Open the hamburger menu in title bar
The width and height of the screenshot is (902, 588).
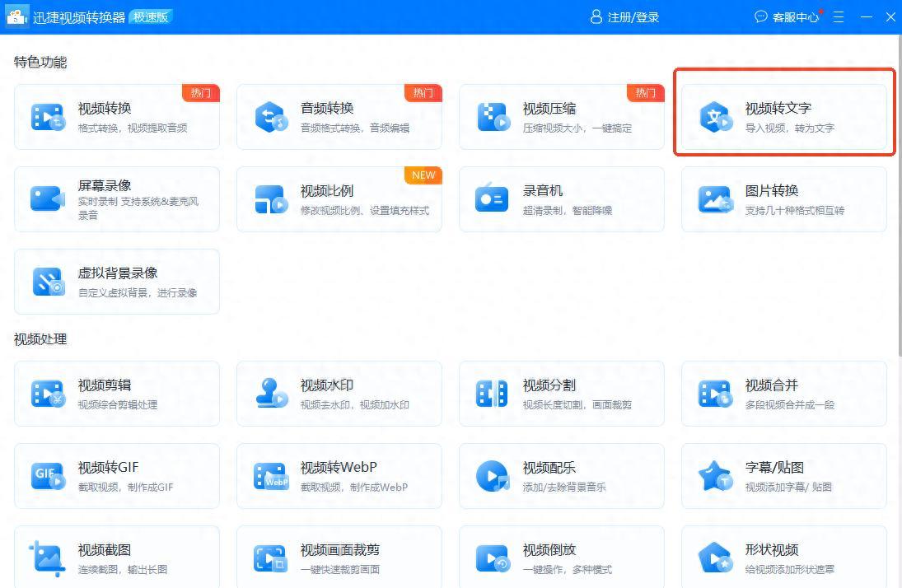click(839, 17)
